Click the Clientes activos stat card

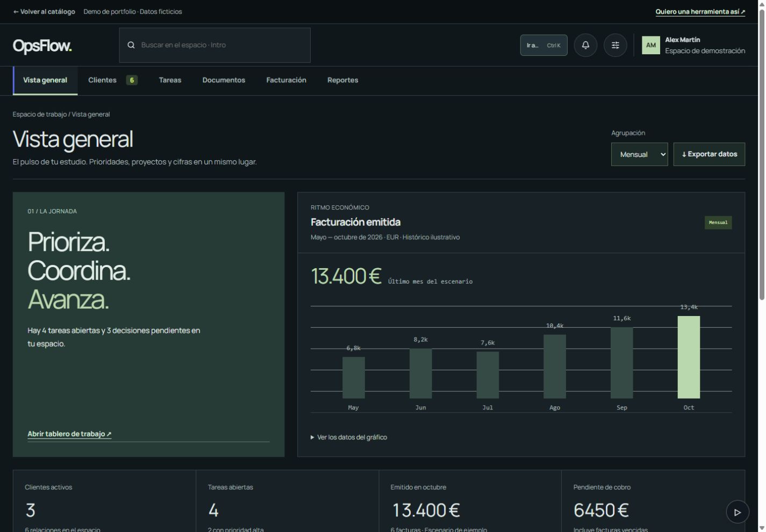click(104, 501)
